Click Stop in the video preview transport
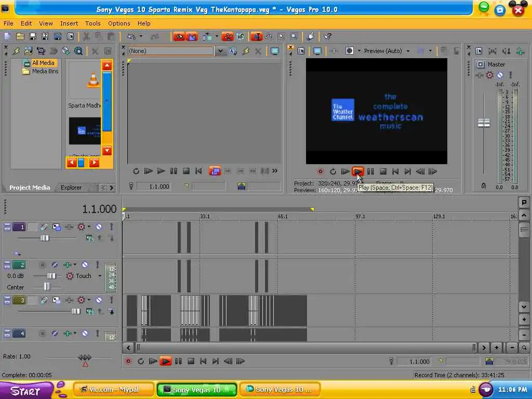This screenshot has height=399, width=532. 383,171
